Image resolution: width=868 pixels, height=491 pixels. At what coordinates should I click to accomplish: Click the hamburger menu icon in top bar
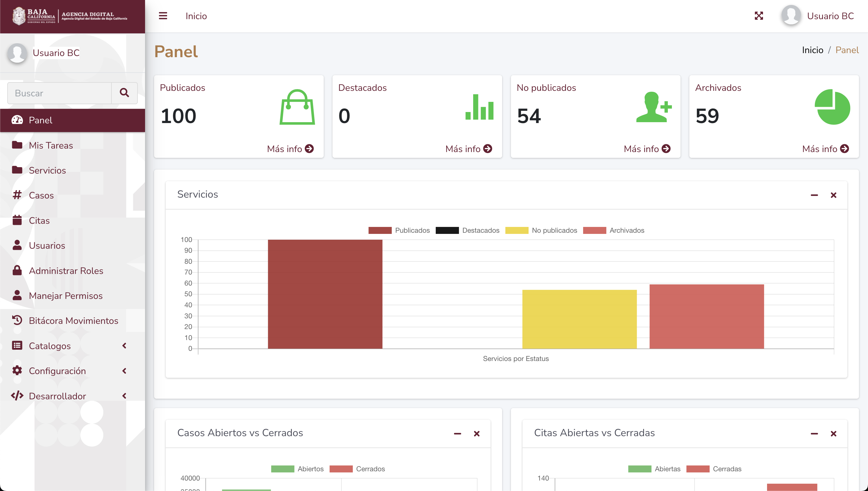[163, 16]
